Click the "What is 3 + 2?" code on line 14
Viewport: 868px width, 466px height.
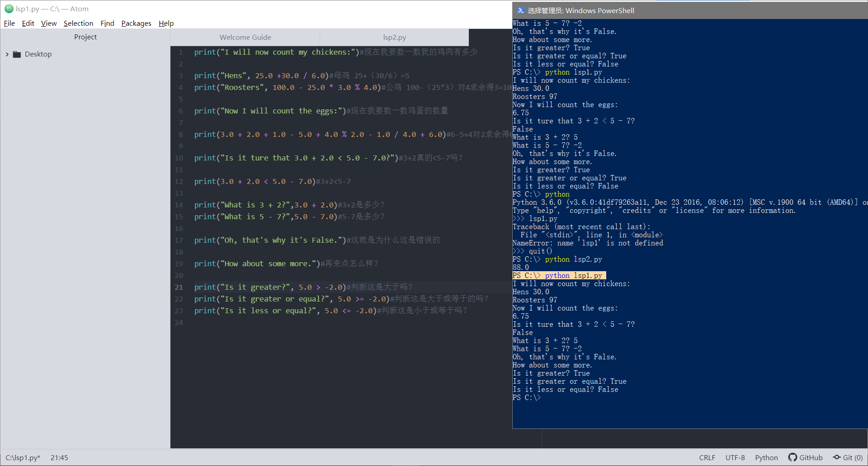point(266,205)
